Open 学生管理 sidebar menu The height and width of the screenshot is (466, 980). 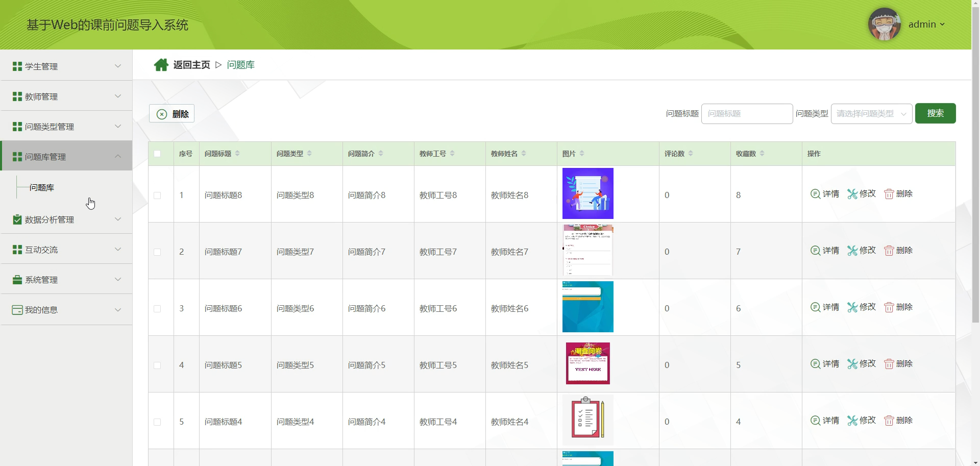66,66
